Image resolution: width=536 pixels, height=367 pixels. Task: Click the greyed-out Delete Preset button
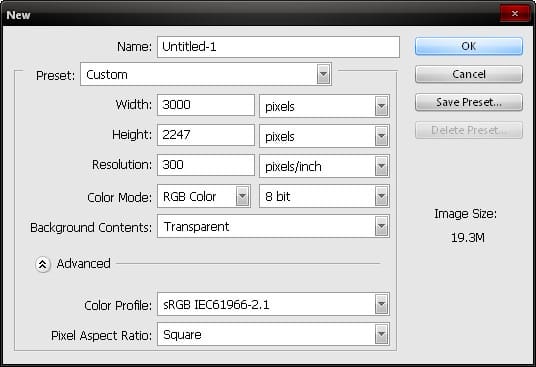tap(469, 130)
